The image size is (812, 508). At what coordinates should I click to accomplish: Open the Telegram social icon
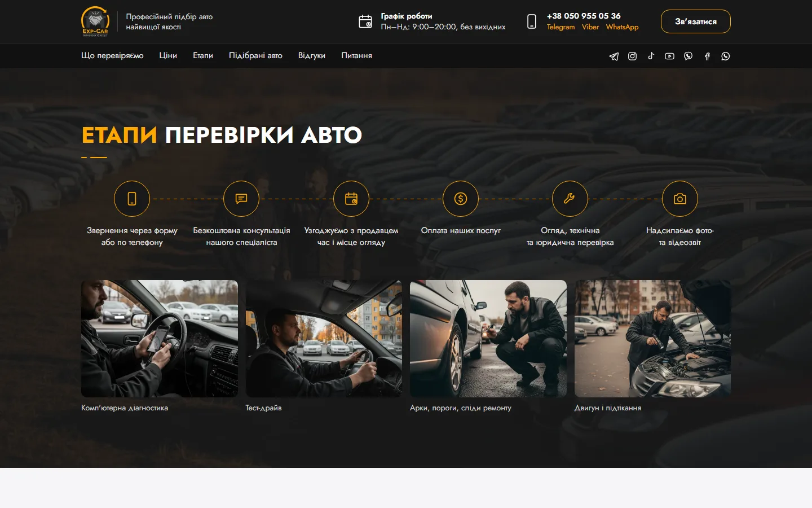click(x=614, y=56)
